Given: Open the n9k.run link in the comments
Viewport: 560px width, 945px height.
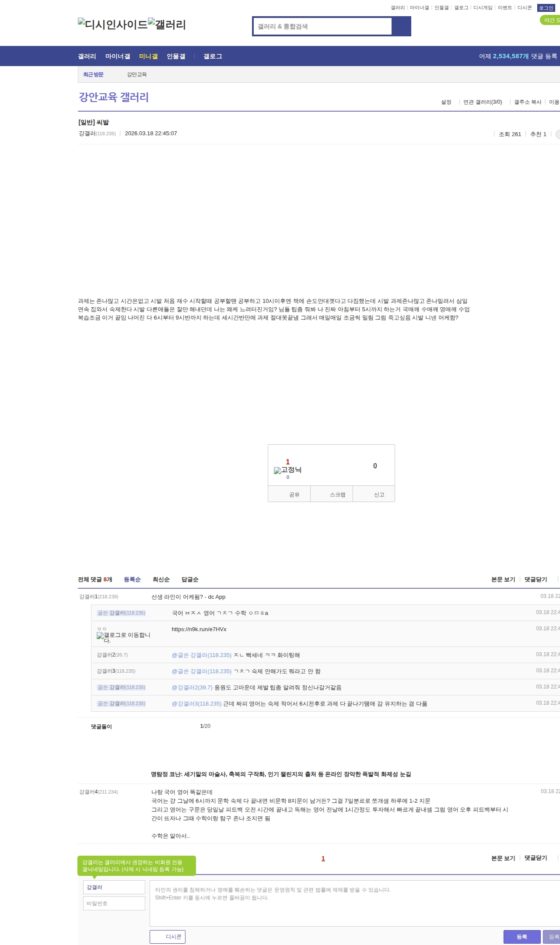Looking at the screenshot, I should click(x=199, y=629).
